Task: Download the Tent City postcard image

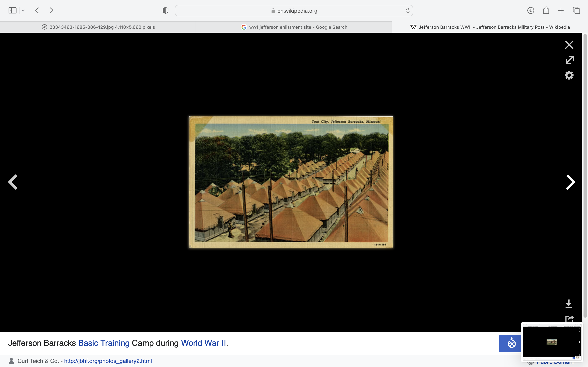Action: point(568,304)
